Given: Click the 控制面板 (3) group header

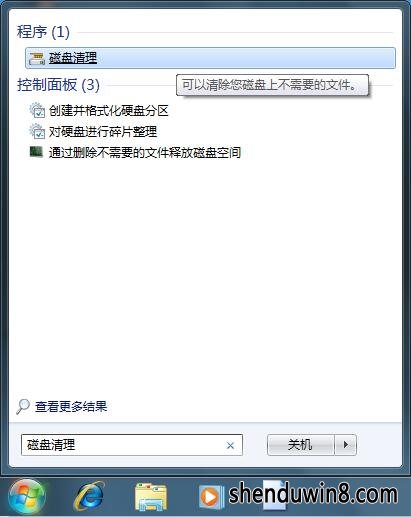Looking at the screenshot, I should tap(58, 85).
